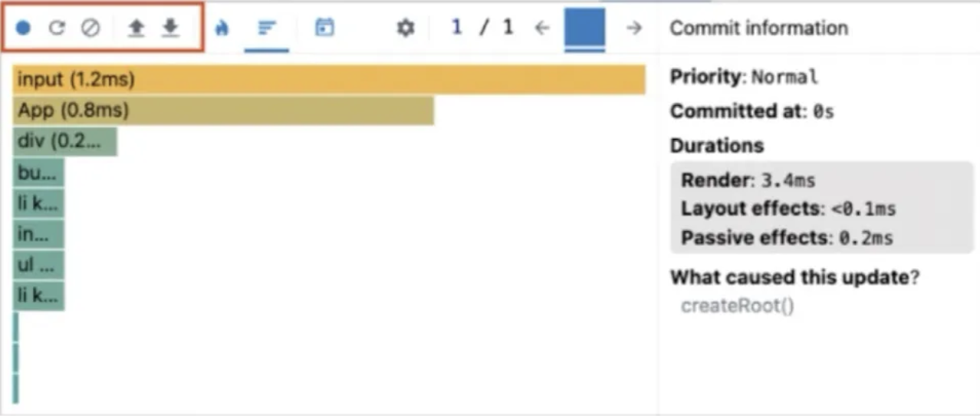Select the 'ul ...' component bar
This screenshot has width=980, height=416.
[38, 265]
